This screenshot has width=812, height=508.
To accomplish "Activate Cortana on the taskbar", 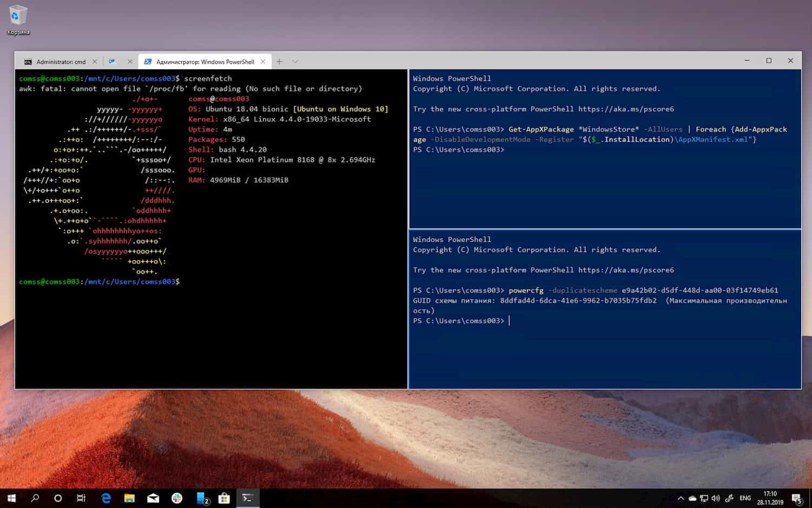I will (x=57, y=498).
